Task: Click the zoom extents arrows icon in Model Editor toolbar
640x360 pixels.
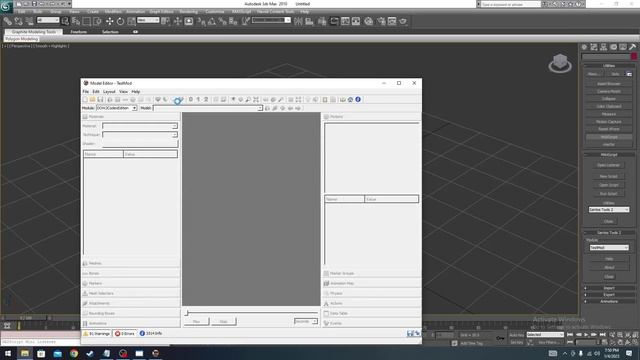Action: (x=256, y=100)
